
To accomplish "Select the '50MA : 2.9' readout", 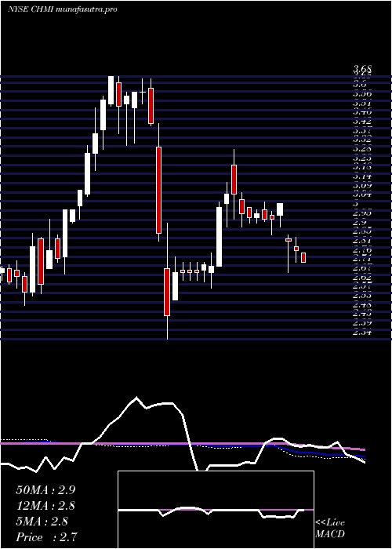I will [45, 490].
